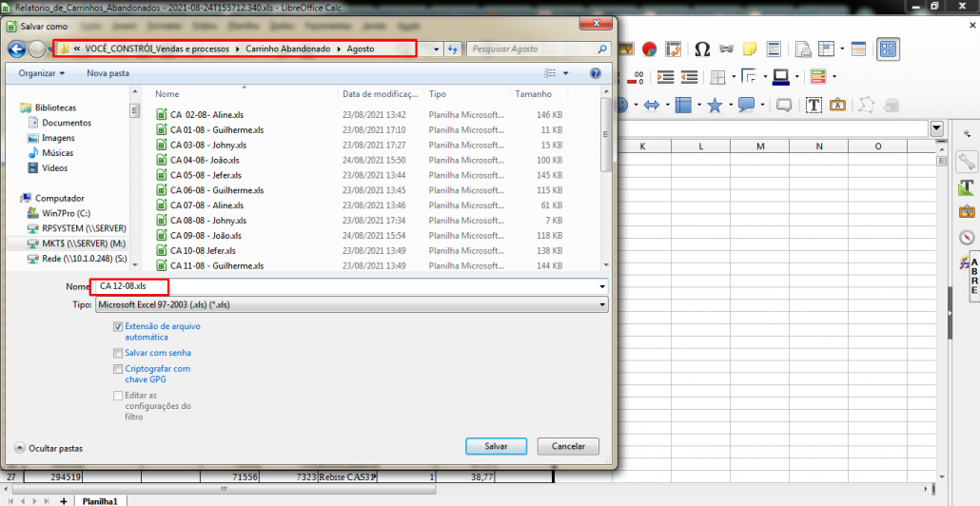Click the 'Salvar' button

pos(497,446)
